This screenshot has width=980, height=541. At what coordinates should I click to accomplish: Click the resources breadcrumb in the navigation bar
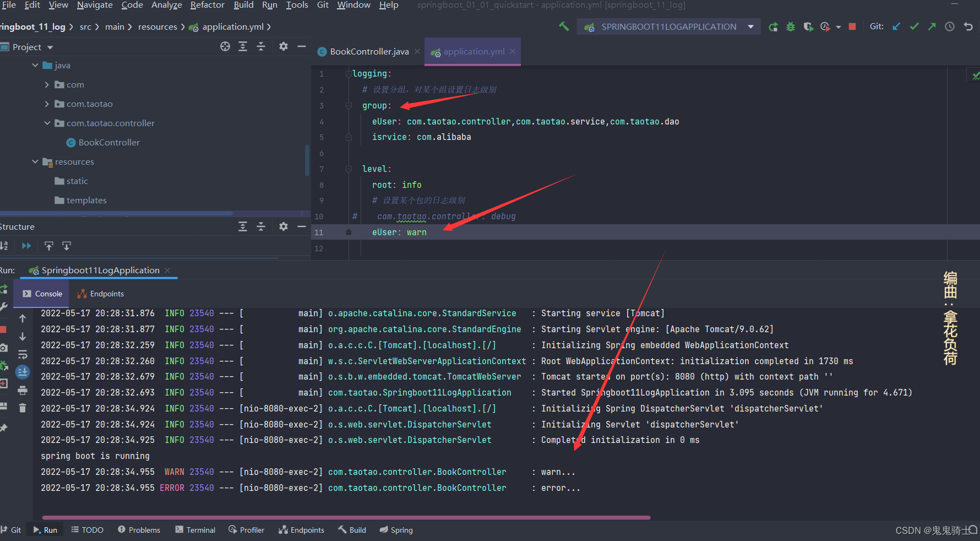157,26
